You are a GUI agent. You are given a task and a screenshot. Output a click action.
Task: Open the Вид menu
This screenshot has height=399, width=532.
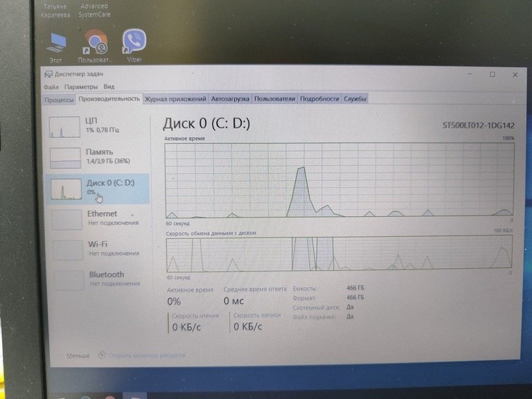(x=109, y=87)
